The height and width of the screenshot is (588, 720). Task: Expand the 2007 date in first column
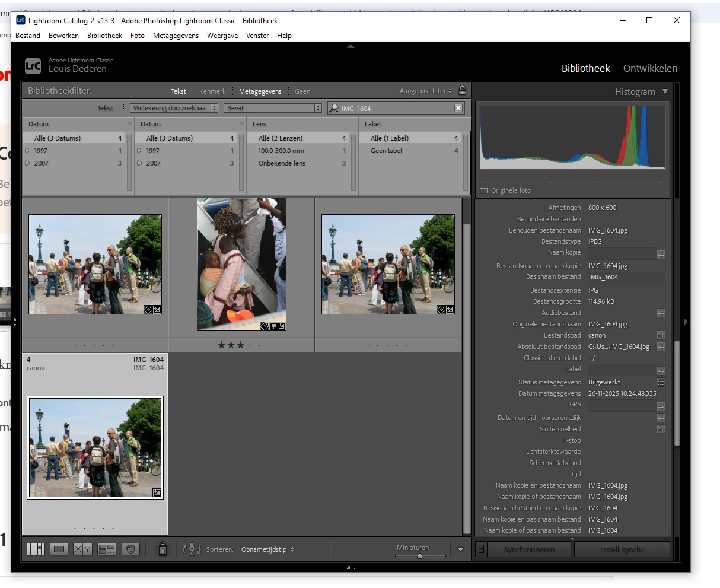click(28, 163)
